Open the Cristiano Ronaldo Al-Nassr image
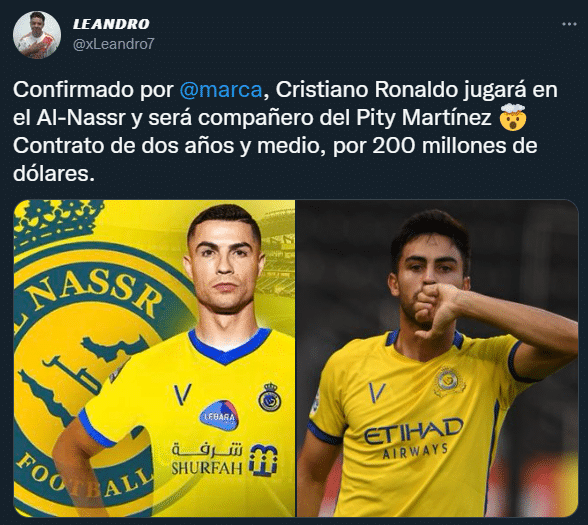588x525 pixels. click(x=154, y=358)
